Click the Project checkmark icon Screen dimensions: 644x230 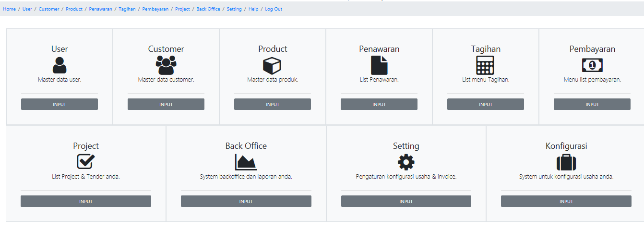86,162
